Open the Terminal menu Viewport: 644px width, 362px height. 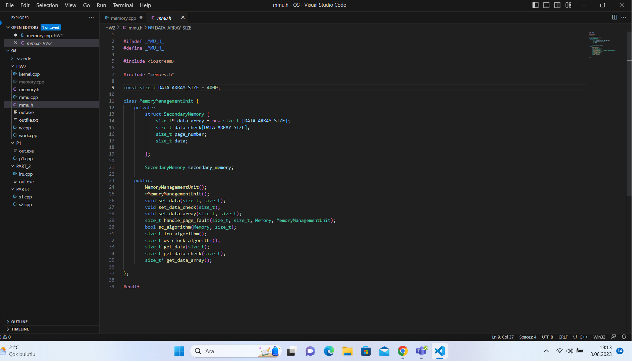(x=123, y=5)
